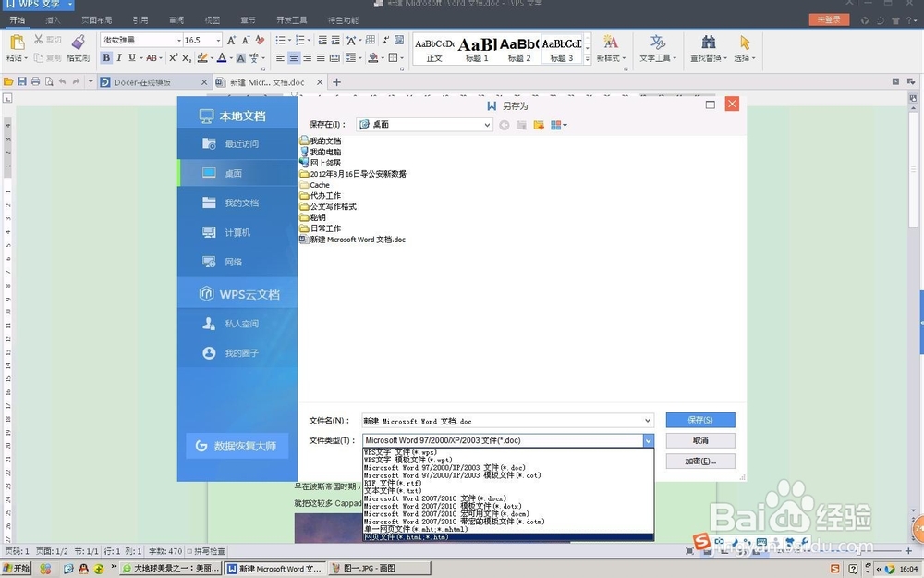Click the Format Painter brush icon
Image resolution: width=924 pixels, height=578 pixels.
[78, 42]
